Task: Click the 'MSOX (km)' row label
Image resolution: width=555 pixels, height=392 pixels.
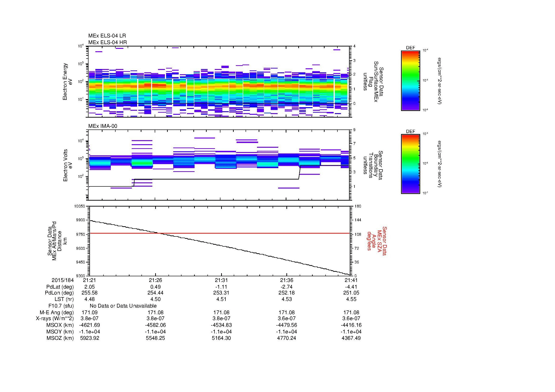Action: [60, 325]
